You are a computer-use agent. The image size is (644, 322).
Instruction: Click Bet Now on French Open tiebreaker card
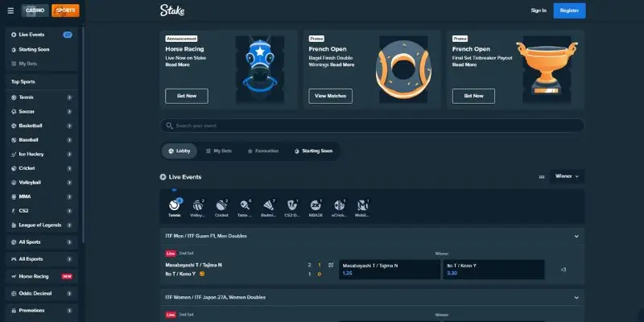pyautogui.click(x=473, y=96)
